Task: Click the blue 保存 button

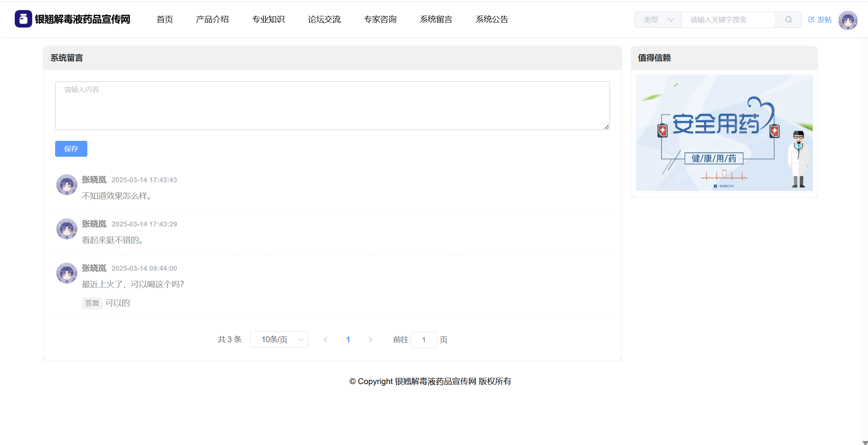Action: coord(71,149)
